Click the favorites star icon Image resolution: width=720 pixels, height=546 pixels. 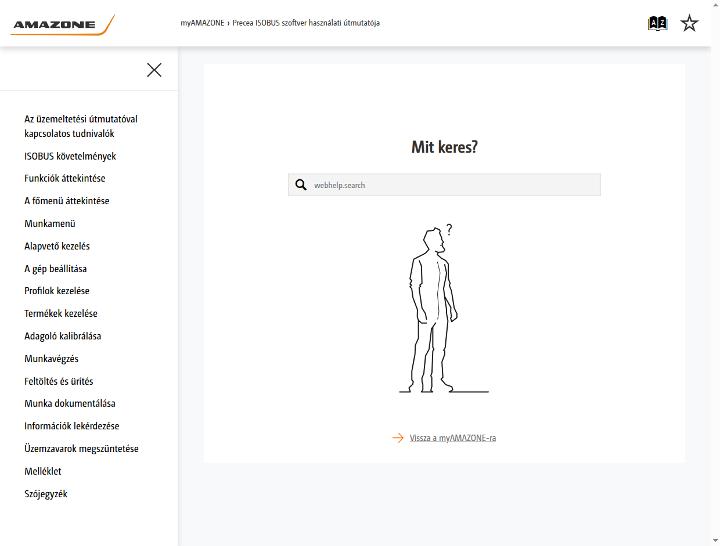click(x=689, y=23)
